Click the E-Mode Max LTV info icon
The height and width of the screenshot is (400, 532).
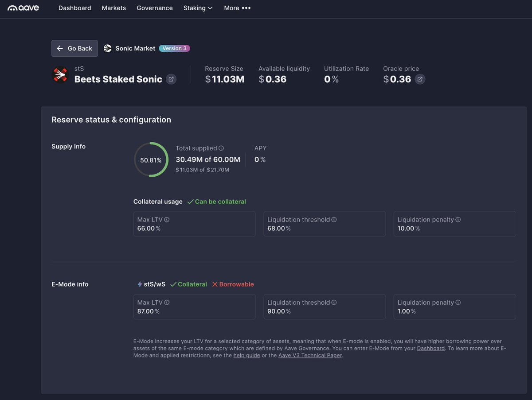pos(167,303)
